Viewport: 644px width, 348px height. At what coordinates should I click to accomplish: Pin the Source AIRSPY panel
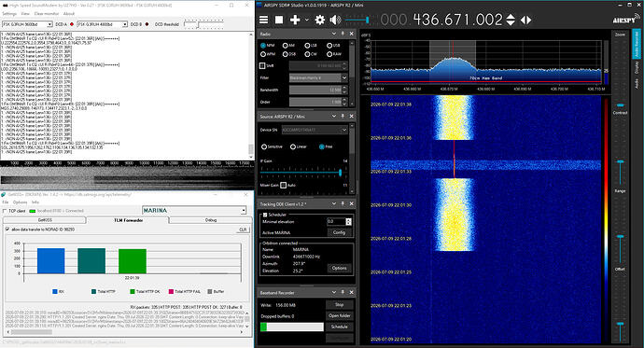click(343, 116)
